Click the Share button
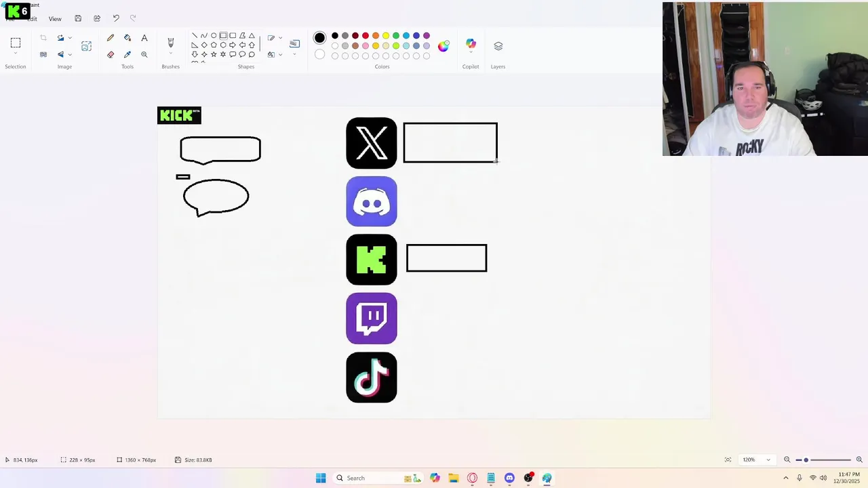The width and height of the screenshot is (868, 488). coord(97,18)
